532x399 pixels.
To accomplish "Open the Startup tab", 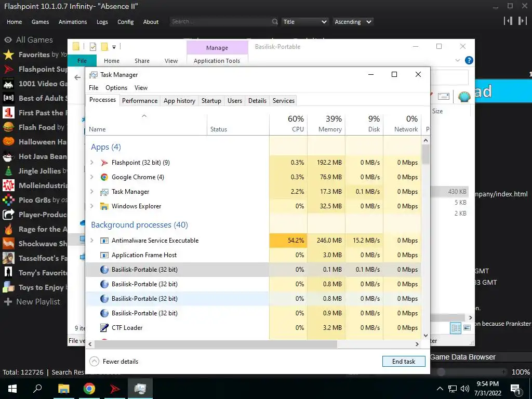I will pos(211,101).
